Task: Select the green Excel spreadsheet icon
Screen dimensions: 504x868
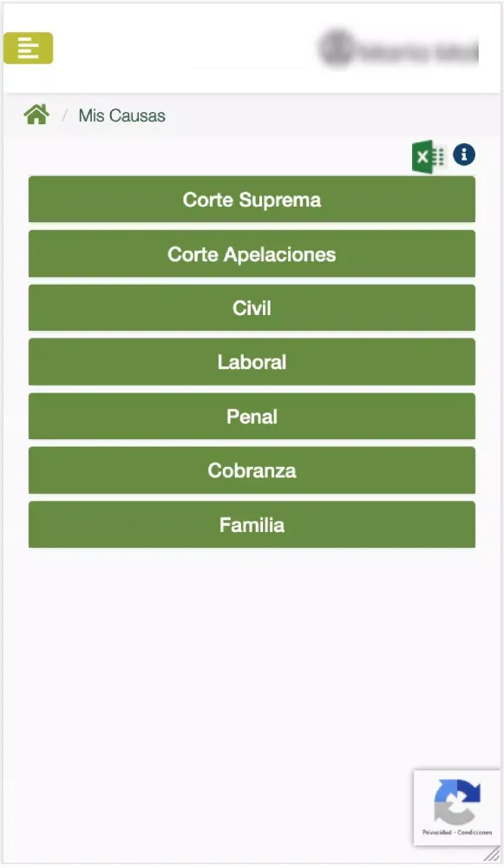Action: (x=426, y=155)
